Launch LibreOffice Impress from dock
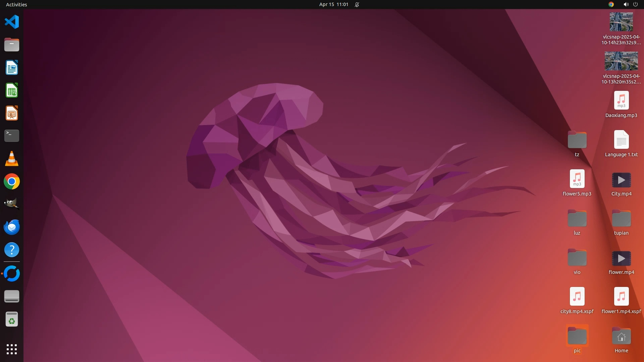Viewport: 644px width, 362px height. pyautogui.click(x=12, y=113)
